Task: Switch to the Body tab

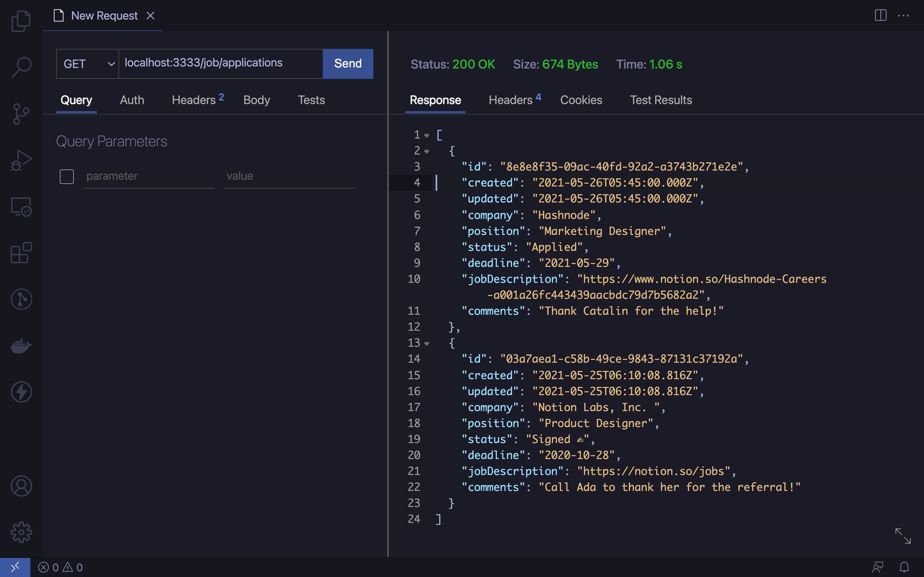Action: pyautogui.click(x=257, y=100)
